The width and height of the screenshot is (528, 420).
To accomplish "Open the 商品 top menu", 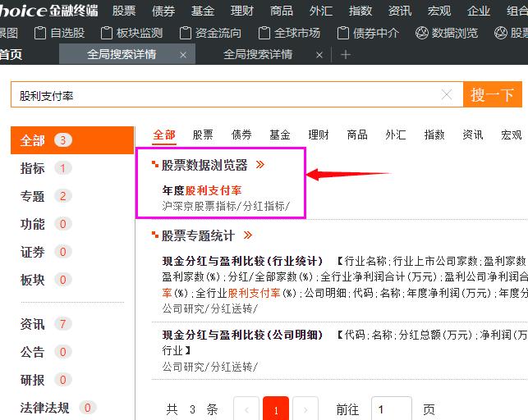I will tap(282, 11).
